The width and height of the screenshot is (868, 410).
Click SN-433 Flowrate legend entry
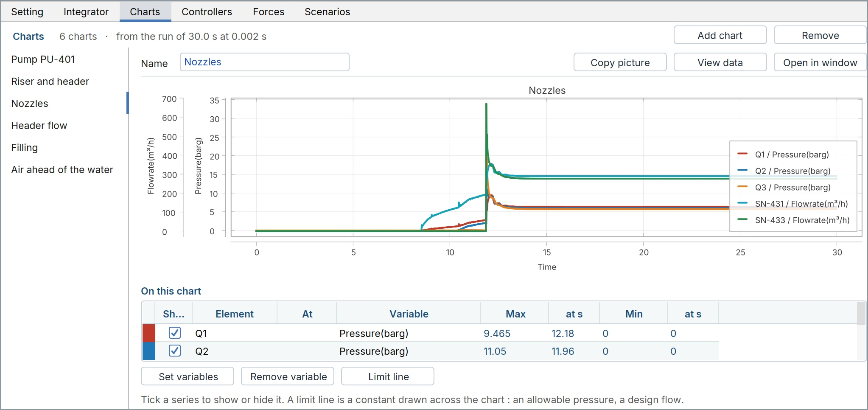793,220
